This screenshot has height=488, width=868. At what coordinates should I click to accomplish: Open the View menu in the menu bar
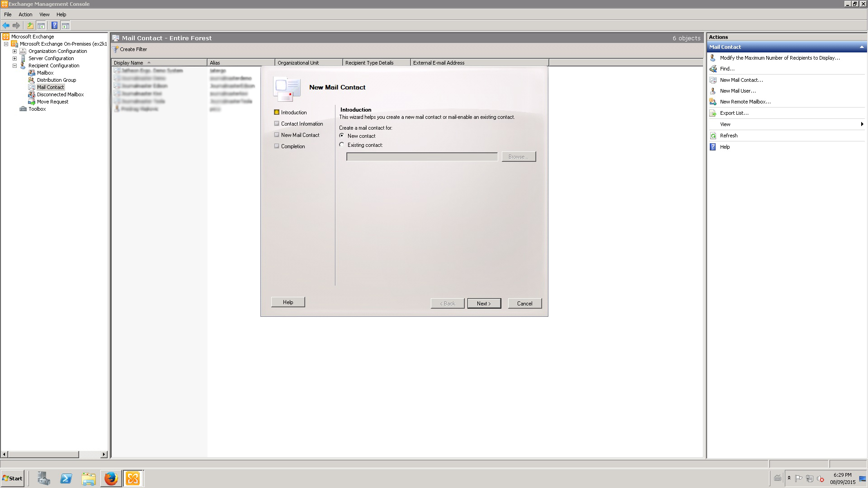point(44,14)
